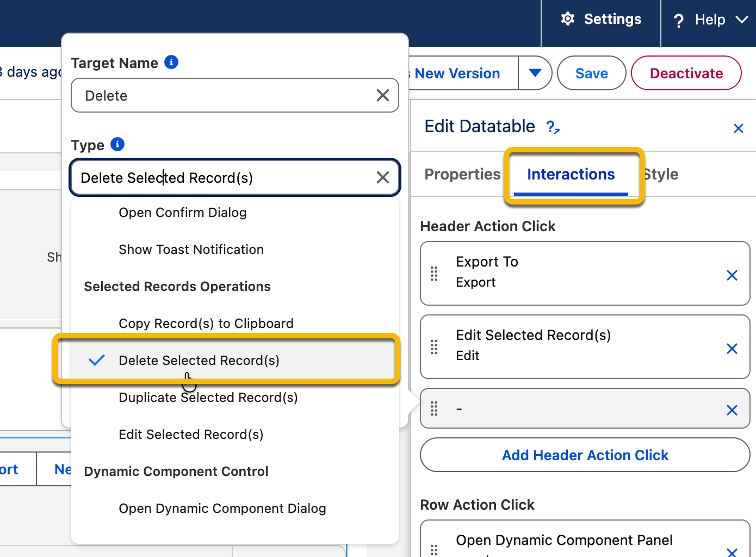
Task: Remove the Export To header action
Action: 732,275
